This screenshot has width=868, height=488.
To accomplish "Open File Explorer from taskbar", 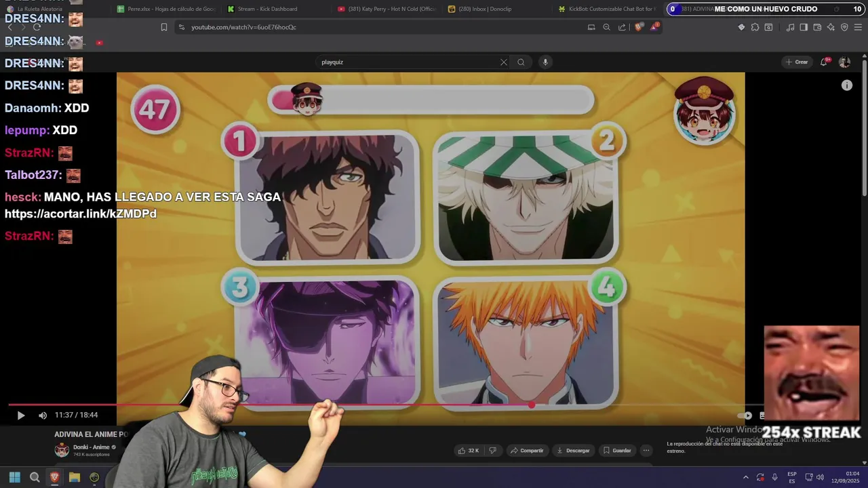I will [75, 477].
